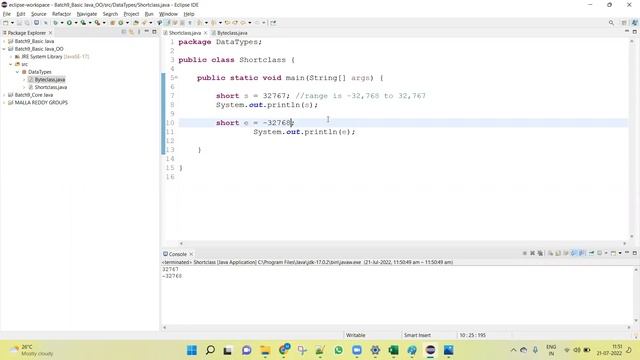Open File Explorer from the taskbar

click(265, 350)
